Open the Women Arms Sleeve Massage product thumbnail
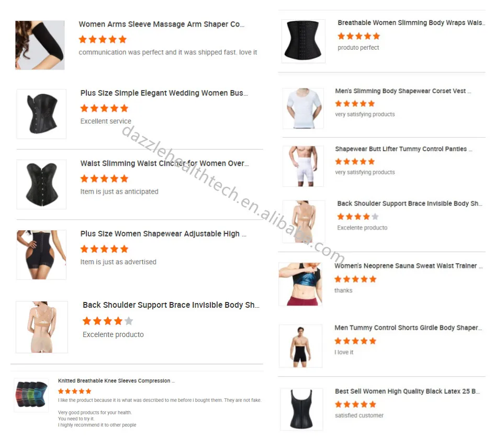The width and height of the screenshot is (495, 448). [40, 45]
